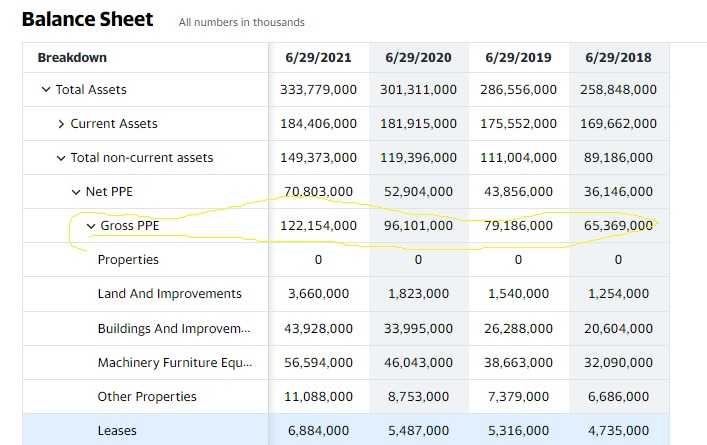
Task: Select the 6/29/2018 column header
Action: [618, 57]
